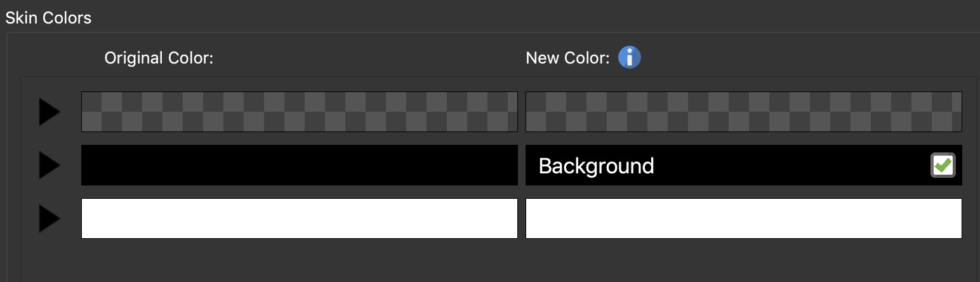Open the transparent New Color swatch
The image size is (980, 282).
(743, 112)
